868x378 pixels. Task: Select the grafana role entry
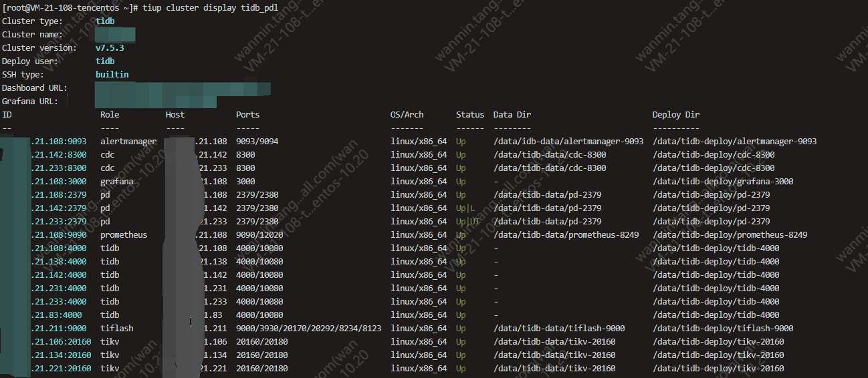click(117, 182)
